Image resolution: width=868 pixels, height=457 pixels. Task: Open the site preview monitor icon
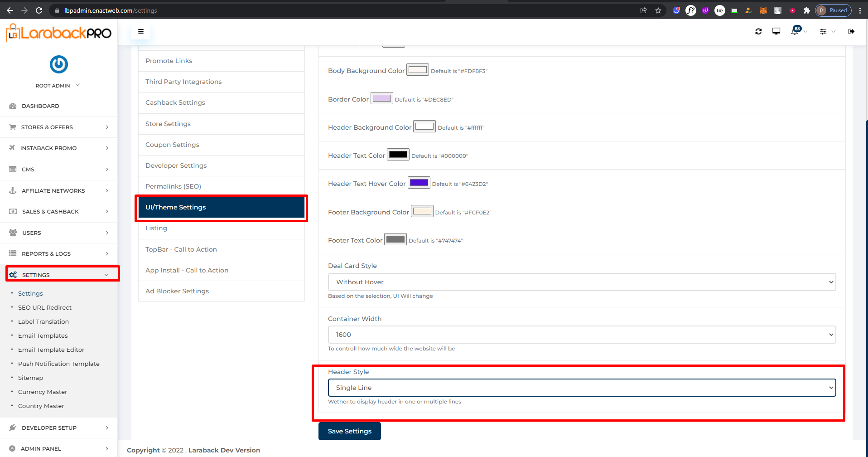click(x=776, y=31)
